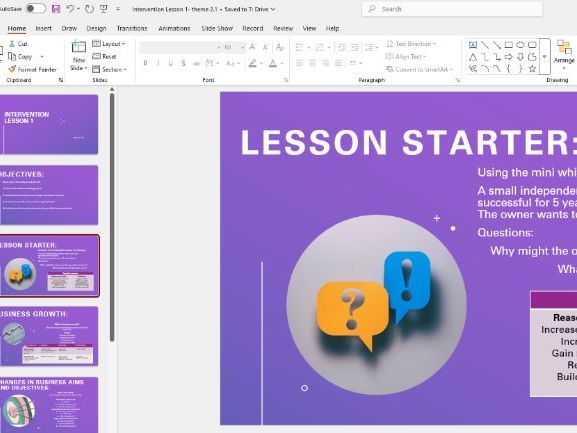
Task: Select the Text Box shape
Action: (473, 45)
